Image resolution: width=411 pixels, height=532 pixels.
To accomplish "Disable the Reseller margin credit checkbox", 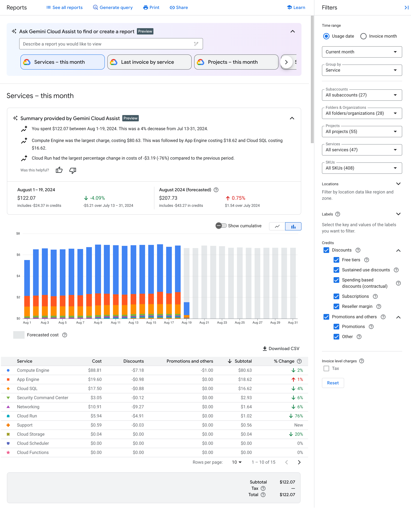I will point(336,307).
